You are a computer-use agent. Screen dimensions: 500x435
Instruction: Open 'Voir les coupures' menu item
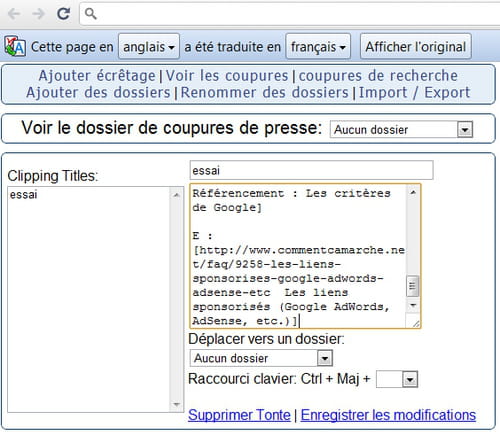point(227,76)
